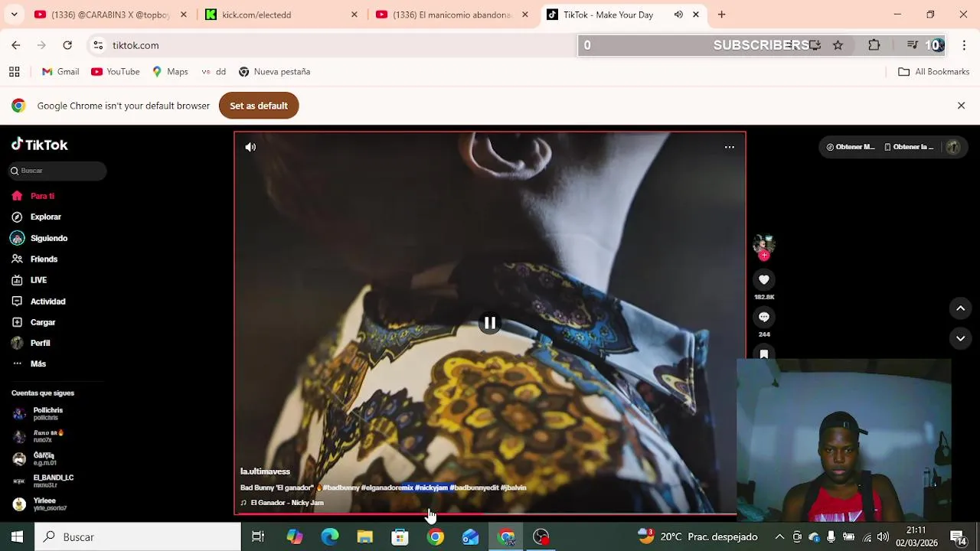
Task: Dismiss the default browser notification bar
Action: pyautogui.click(x=961, y=106)
